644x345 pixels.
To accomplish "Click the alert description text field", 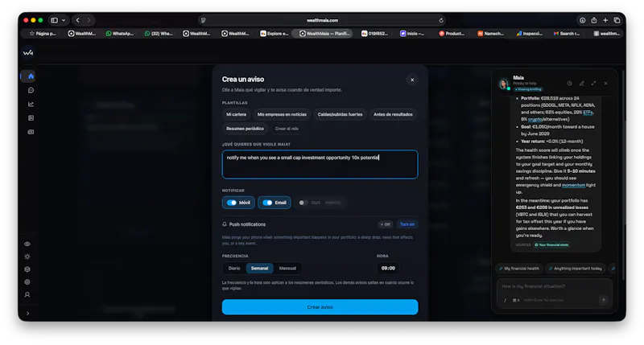I will click(320, 165).
